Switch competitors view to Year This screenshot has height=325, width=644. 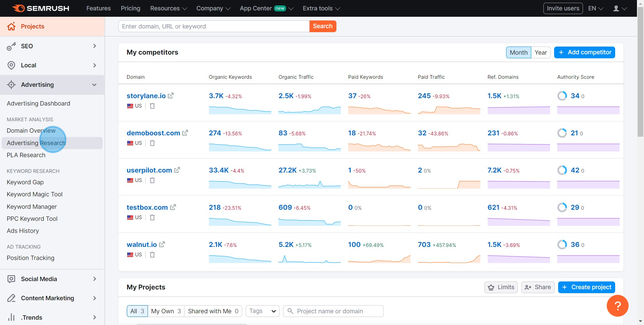click(x=541, y=53)
